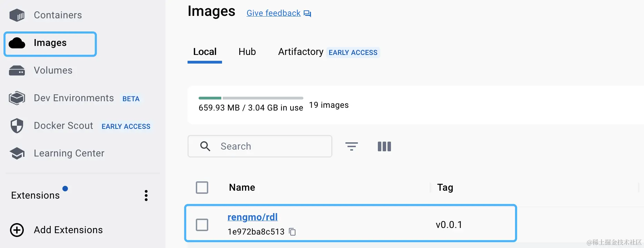Expand the Extensions three-dot menu
644x248 pixels.
click(146, 195)
